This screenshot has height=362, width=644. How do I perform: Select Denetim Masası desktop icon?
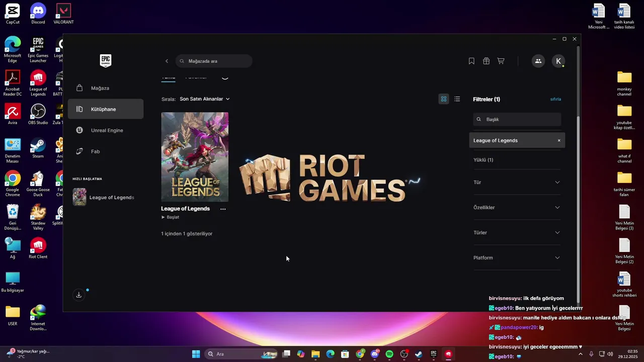tap(13, 150)
